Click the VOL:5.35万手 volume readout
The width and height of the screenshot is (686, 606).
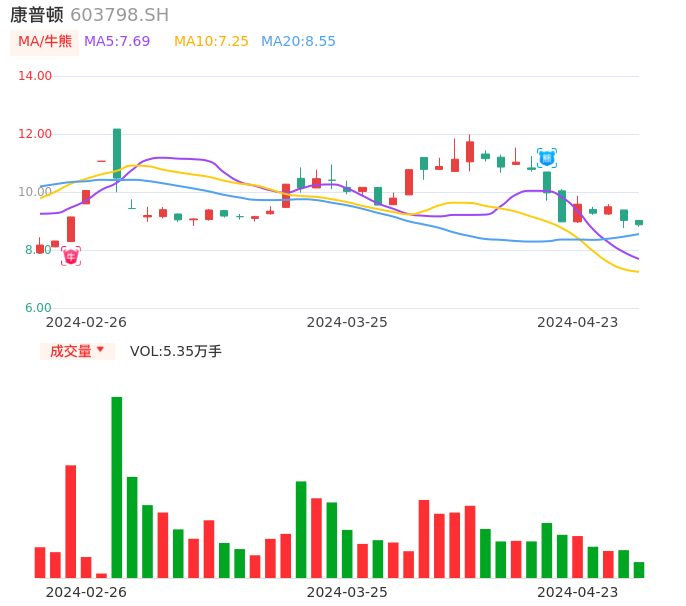pos(176,351)
